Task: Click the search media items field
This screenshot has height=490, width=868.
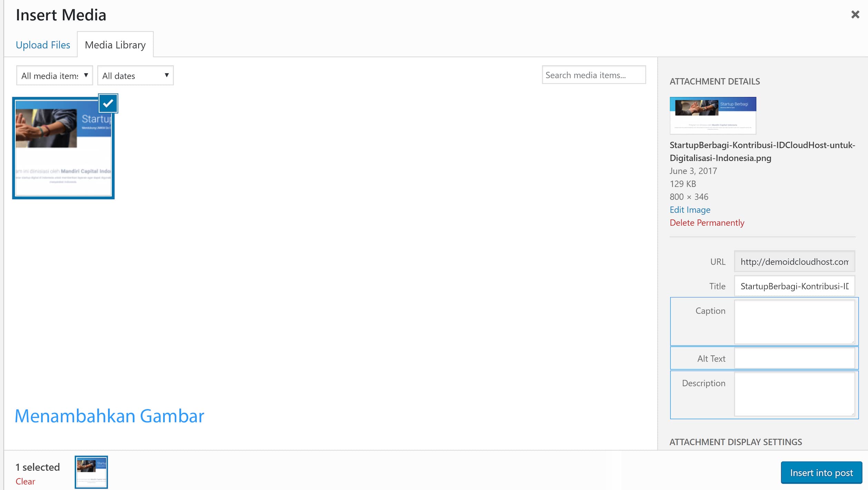Action: 594,75
